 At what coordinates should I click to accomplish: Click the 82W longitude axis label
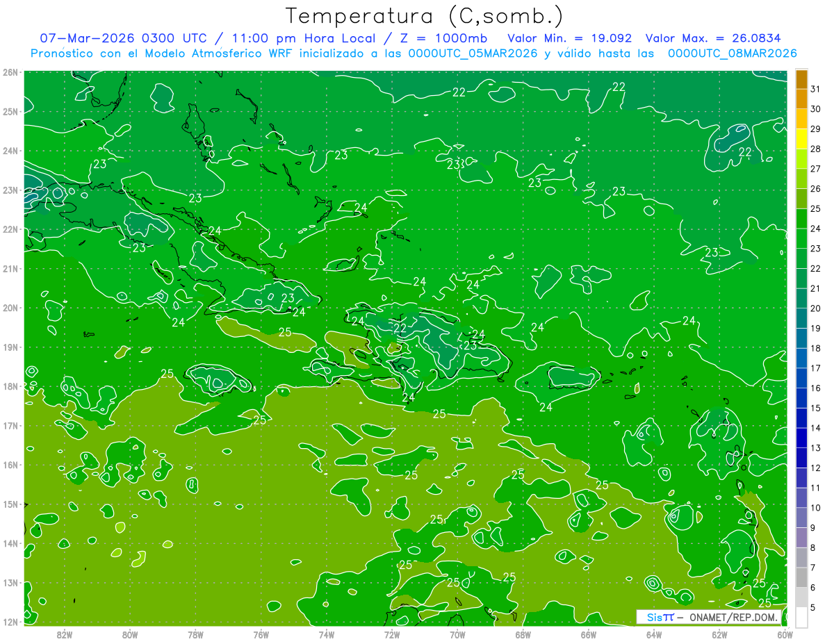tap(64, 635)
